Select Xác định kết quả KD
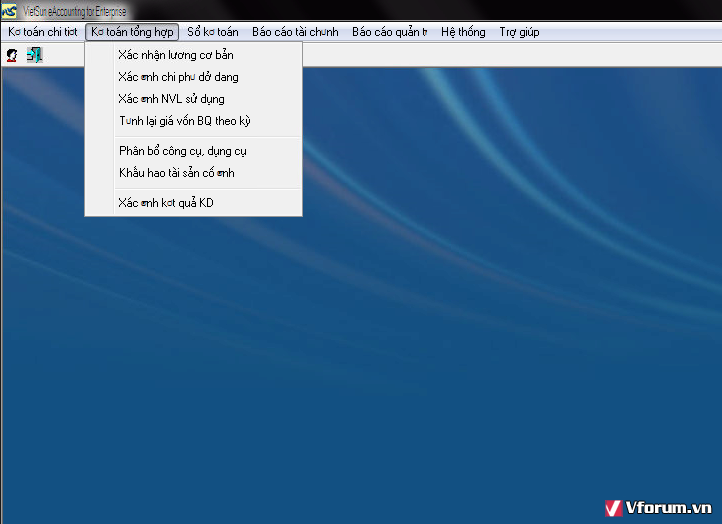Screen dimensions: 722x524 click(165, 203)
